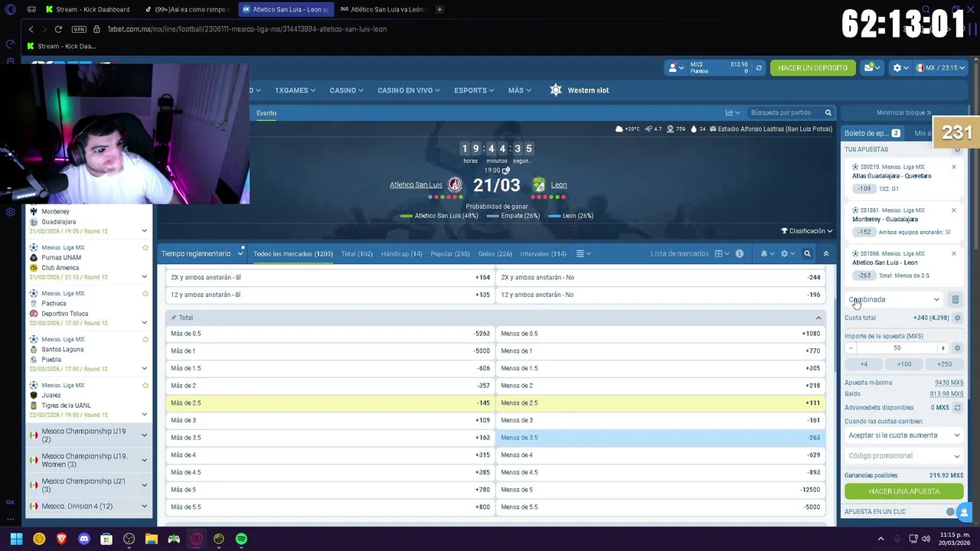980x551 pixels.
Task: Open the Windows Start menu
Action: (16, 539)
